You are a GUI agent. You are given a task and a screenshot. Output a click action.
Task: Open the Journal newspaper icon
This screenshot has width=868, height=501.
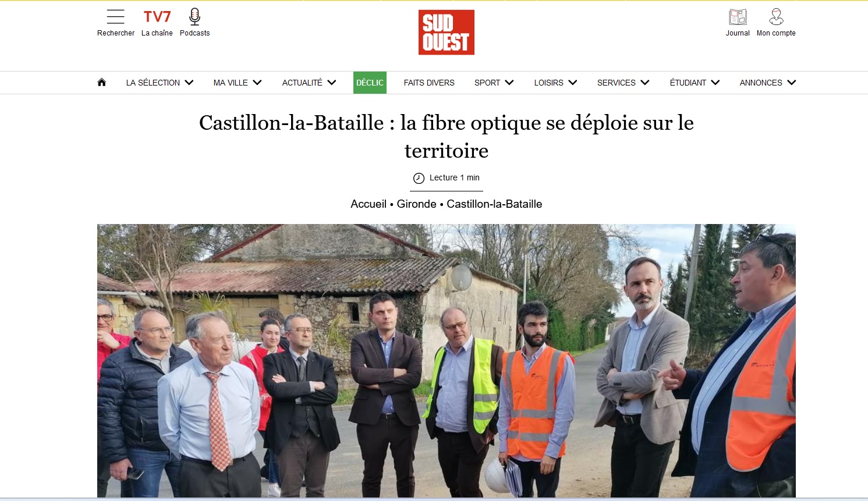(738, 17)
